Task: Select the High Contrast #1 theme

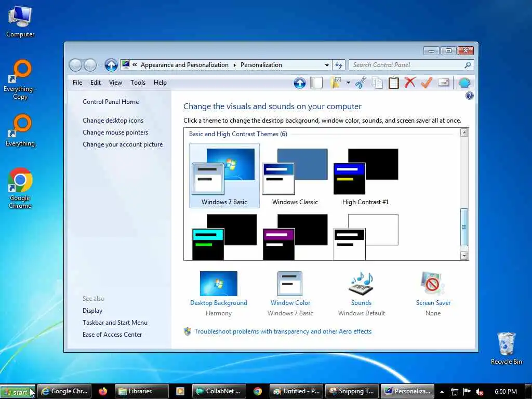Action: (366, 177)
